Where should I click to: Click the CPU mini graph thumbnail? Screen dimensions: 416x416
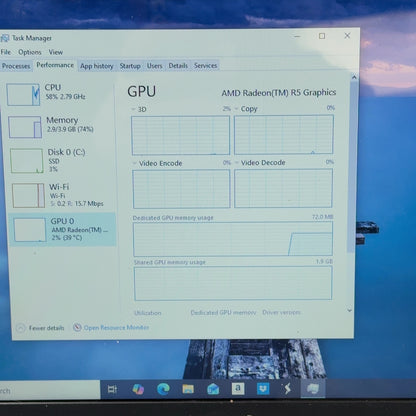tap(23, 95)
